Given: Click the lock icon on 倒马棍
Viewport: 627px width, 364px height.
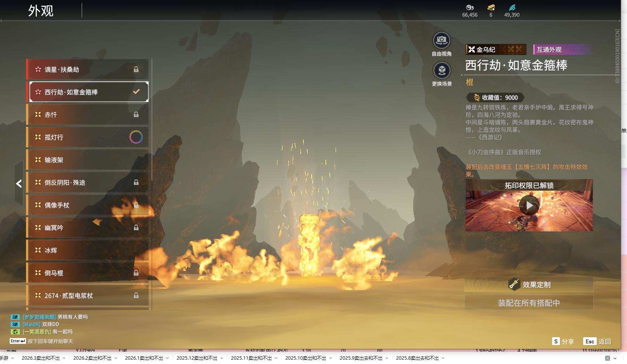Looking at the screenshot, I should coord(136,273).
